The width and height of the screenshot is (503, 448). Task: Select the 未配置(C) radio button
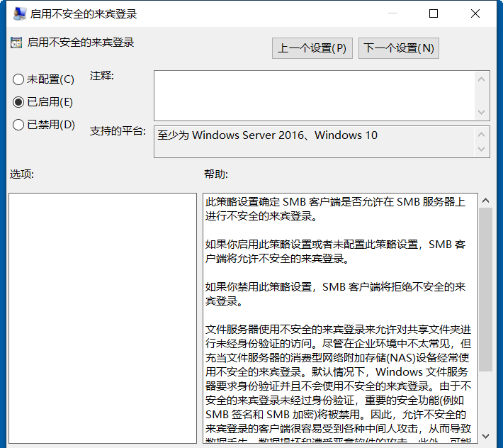click(18, 79)
